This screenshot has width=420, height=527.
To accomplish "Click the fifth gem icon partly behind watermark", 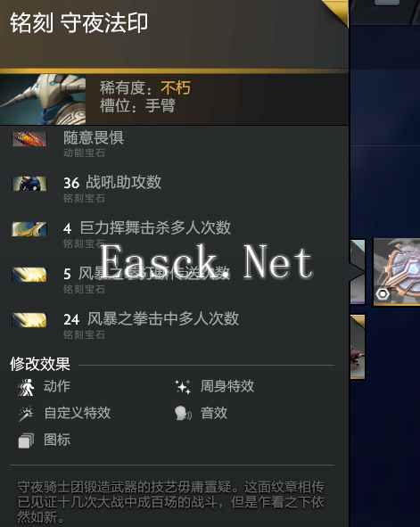I will coord(29,275).
